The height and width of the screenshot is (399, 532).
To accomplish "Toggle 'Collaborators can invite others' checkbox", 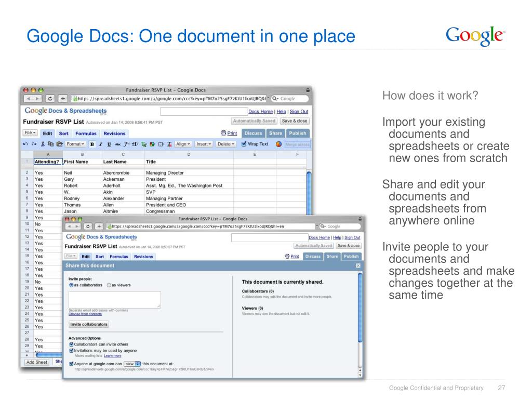I will click(71, 344).
